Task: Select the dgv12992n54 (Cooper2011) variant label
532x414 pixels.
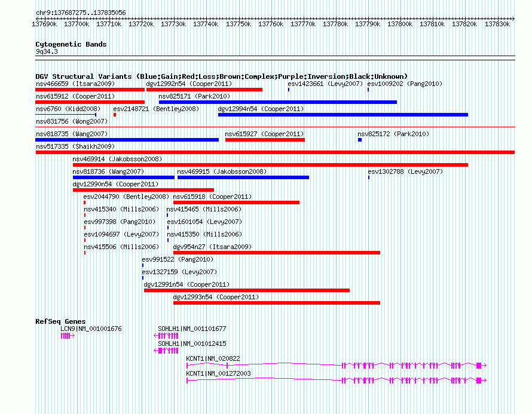Action: pos(189,84)
